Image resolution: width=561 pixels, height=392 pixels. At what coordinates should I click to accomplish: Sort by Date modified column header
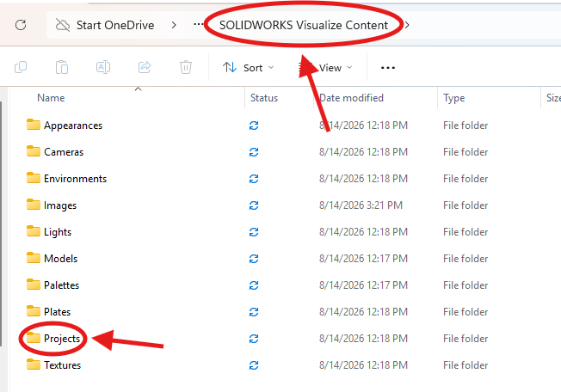[x=351, y=98]
